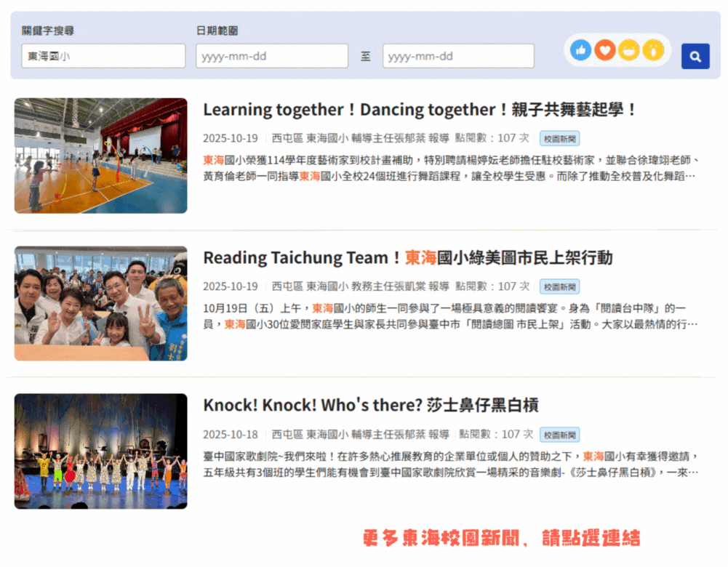This screenshot has height=567, width=728.
Task: Click the first article's summary excerpt text
Action: (450, 168)
